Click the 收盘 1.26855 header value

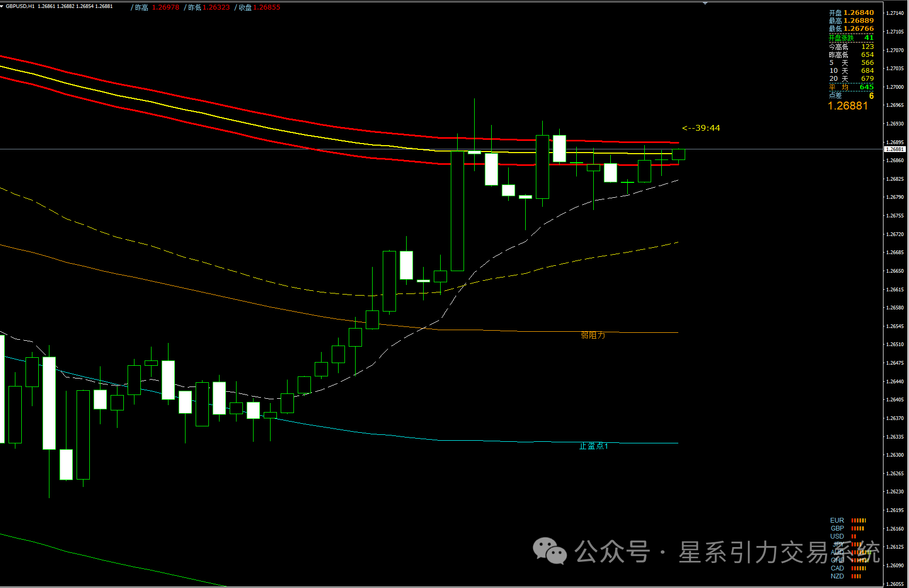coord(259,7)
